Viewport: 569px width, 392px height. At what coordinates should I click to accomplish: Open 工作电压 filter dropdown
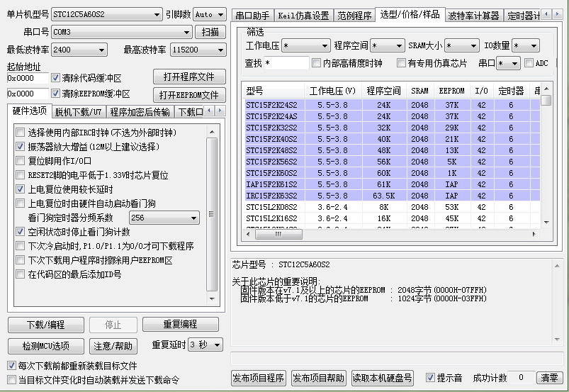[x=306, y=46]
